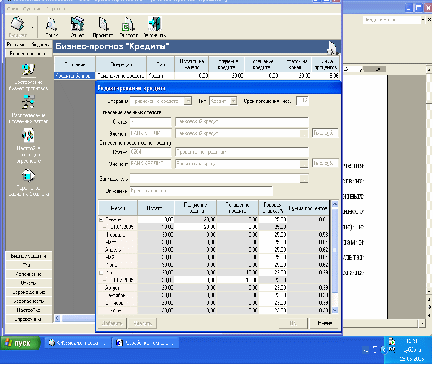Image resolution: width=433 pixels, height=365 pixels.
Task: Click the upper small button right of the browse buttons
Action: pyautogui.click(x=325, y=133)
